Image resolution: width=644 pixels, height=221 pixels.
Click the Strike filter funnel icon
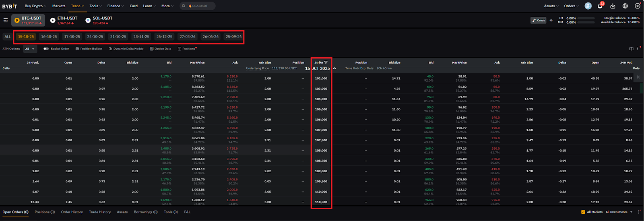[326, 62]
